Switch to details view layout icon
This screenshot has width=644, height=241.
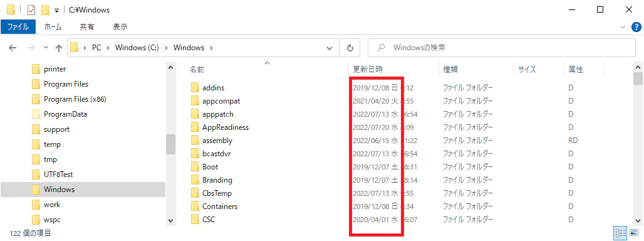pos(620,233)
